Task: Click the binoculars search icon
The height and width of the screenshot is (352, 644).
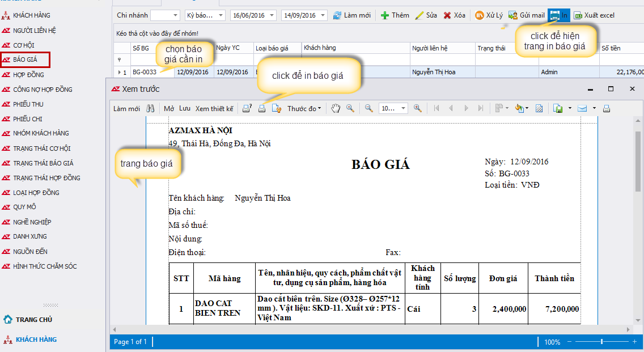Action: pyautogui.click(x=150, y=108)
